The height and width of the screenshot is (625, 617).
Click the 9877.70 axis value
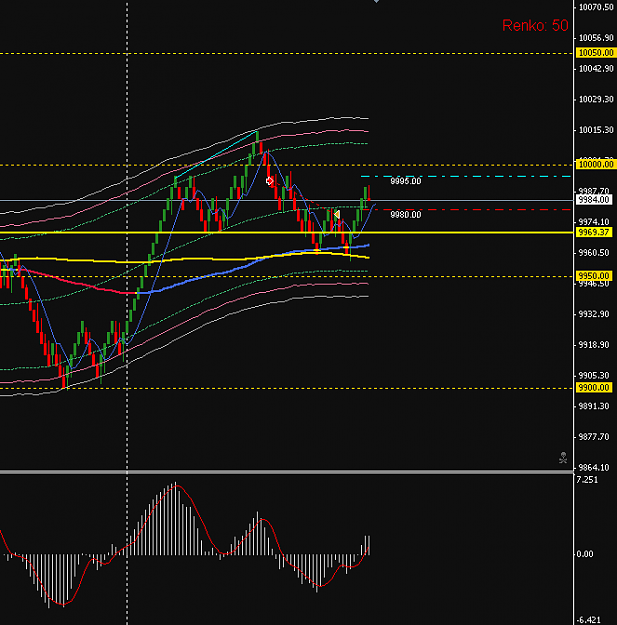[594, 437]
